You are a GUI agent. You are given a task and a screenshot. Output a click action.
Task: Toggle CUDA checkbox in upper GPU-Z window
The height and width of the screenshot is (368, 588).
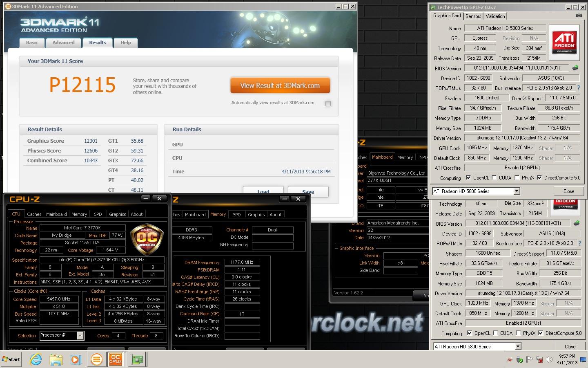(494, 178)
